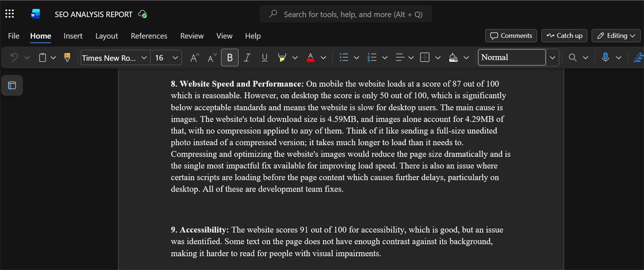Viewport: 644px width, 270px height.
Task: Decrease font size with shrink font
Action: pos(212,57)
